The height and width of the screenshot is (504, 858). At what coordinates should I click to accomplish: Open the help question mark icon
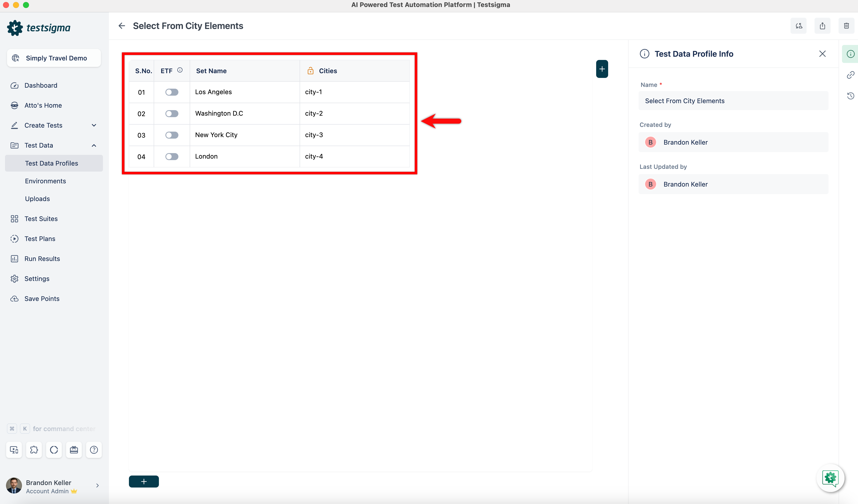(94, 450)
